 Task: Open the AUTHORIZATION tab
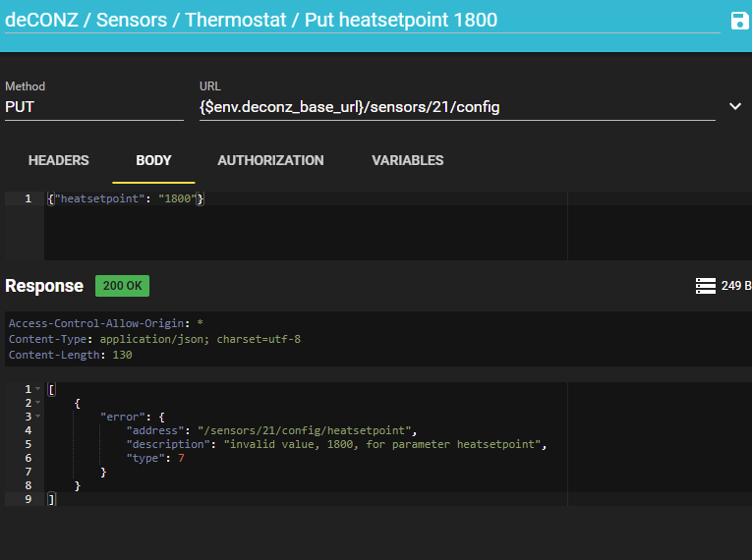pyautogui.click(x=270, y=160)
